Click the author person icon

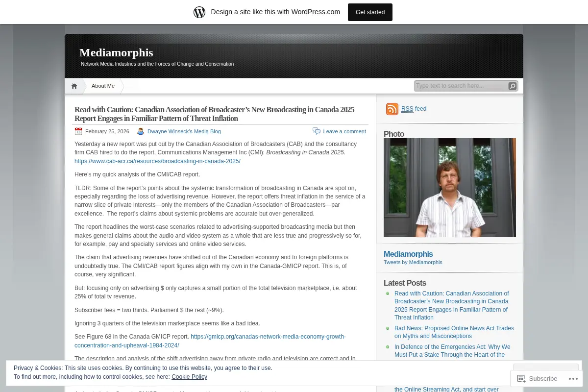coord(141,131)
